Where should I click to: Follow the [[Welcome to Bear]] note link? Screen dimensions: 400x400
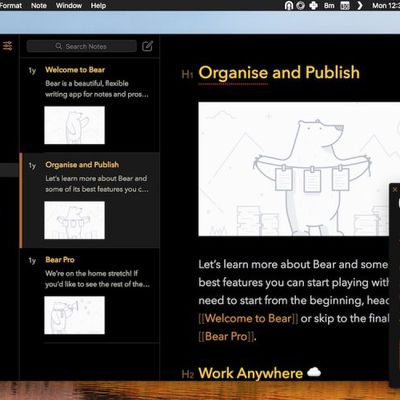coord(248,318)
